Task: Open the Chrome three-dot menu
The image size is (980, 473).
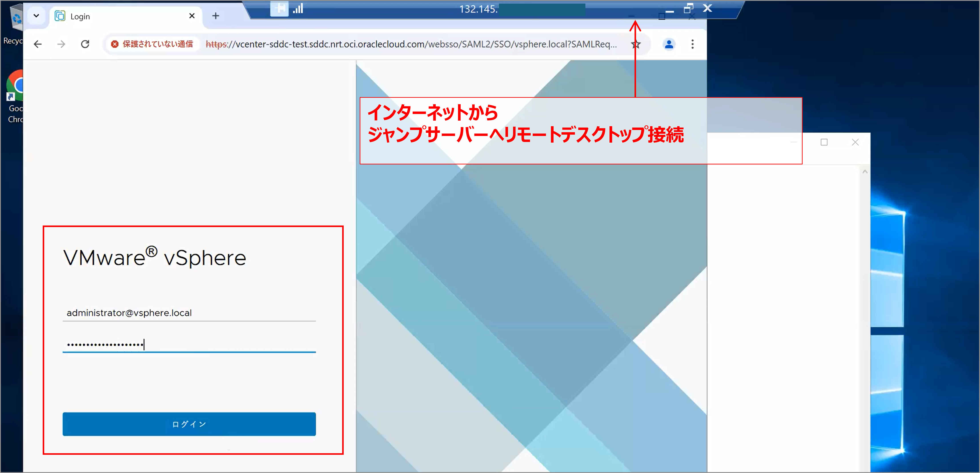Action: click(692, 44)
